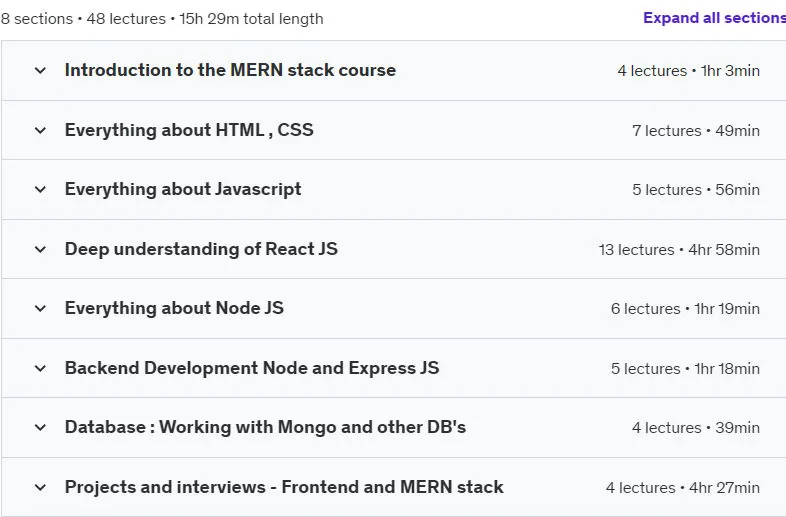This screenshot has width=786, height=517.
Task: Expand chevron beside Everything about Javascript
Action: (x=40, y=190)
